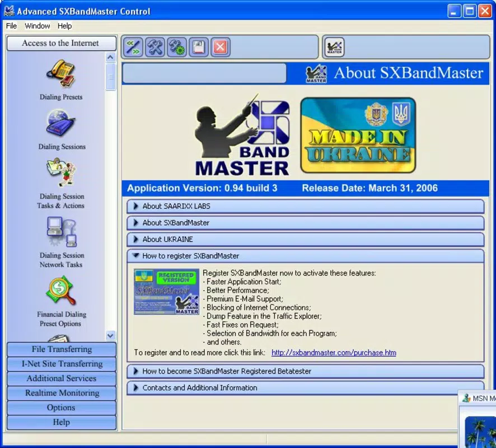
Task: Expand the About SXBandMaster section
Action: pyautogui.click(x=305, y=223)
